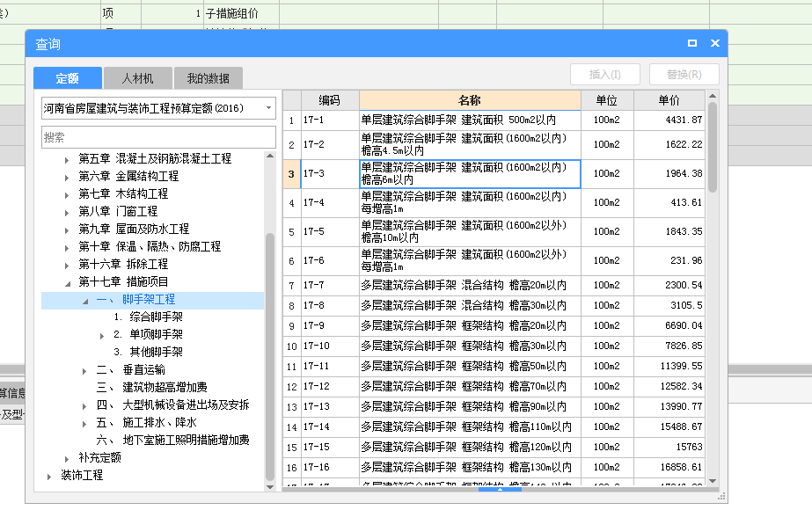Image resolution: width=812 pixels, height=532 pixels.
Task: Click price 15763 in row 17-15
Action: point(669,447)
